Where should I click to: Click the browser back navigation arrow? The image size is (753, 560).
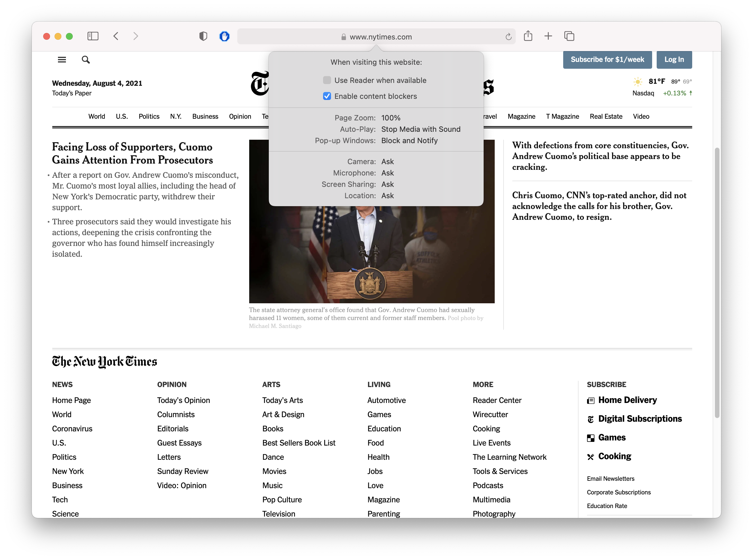click(x=116, y=36)
